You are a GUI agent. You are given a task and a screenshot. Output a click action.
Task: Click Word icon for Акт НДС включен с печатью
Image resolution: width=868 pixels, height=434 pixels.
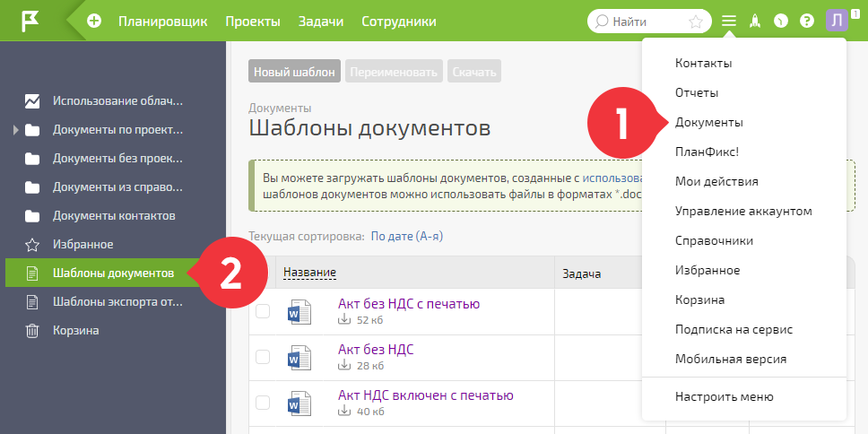[x=299, y=404]
